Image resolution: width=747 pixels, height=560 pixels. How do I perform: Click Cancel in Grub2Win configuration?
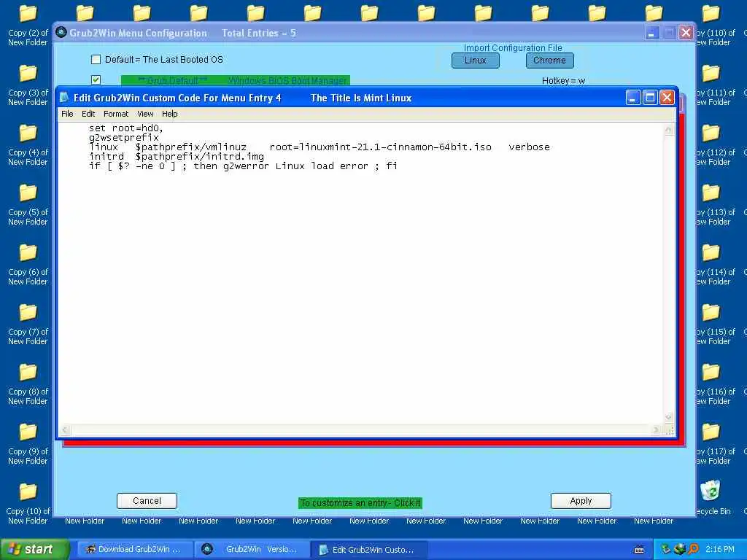coord(147,501)
